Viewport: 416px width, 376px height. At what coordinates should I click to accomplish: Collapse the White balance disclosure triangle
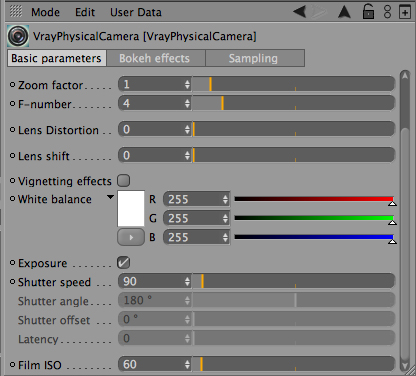point(110,197)
